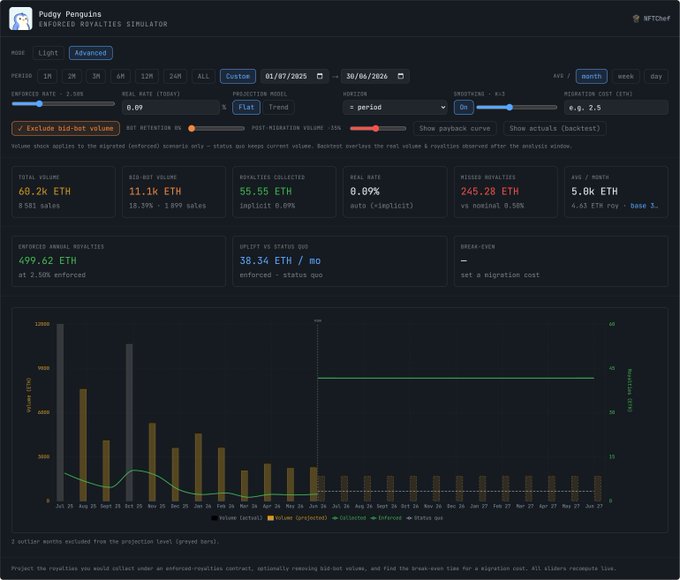Click the '11.1k ETH' bid-bot volume value
680x580 pixels.
pyautogui.click(x=155, y=191)
